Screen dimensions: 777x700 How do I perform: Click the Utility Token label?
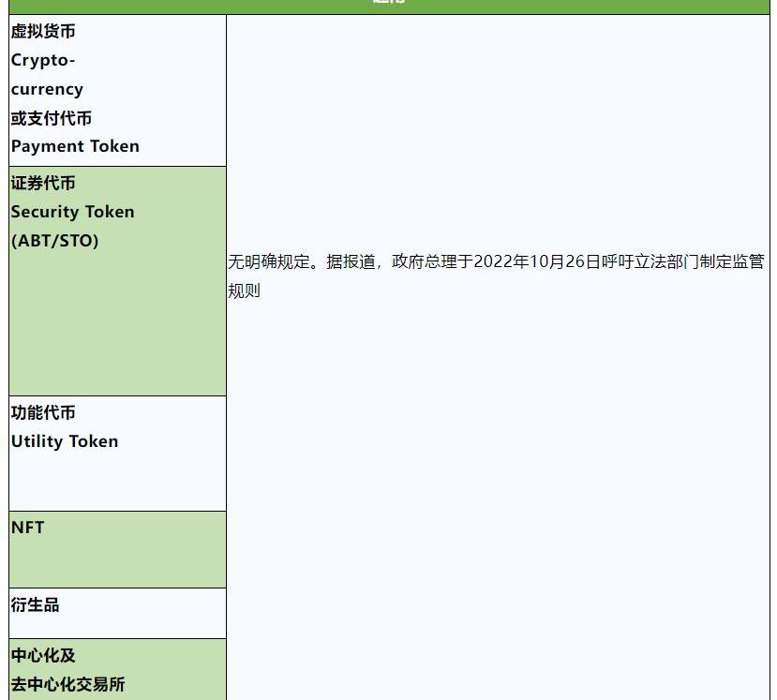(x=65, y=441)
